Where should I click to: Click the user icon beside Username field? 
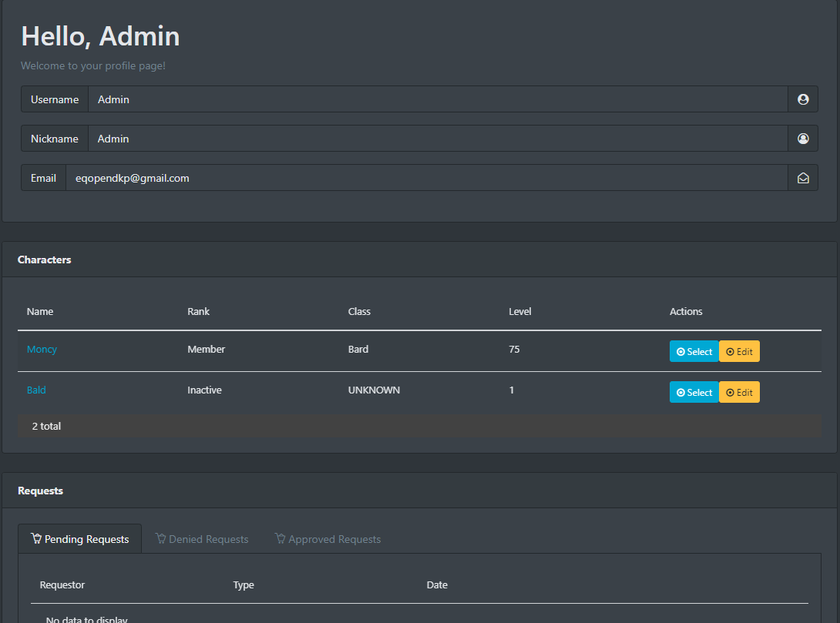pyautogui.click(x=802, y=99)
